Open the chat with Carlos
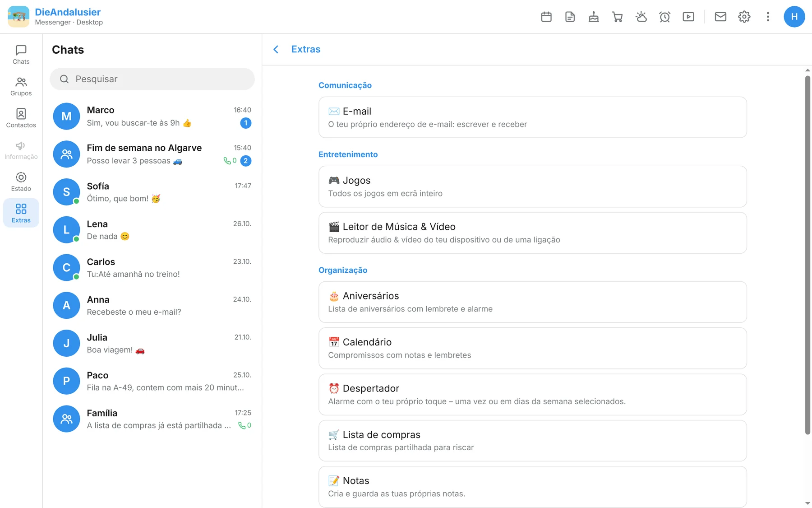 [152, 267]
